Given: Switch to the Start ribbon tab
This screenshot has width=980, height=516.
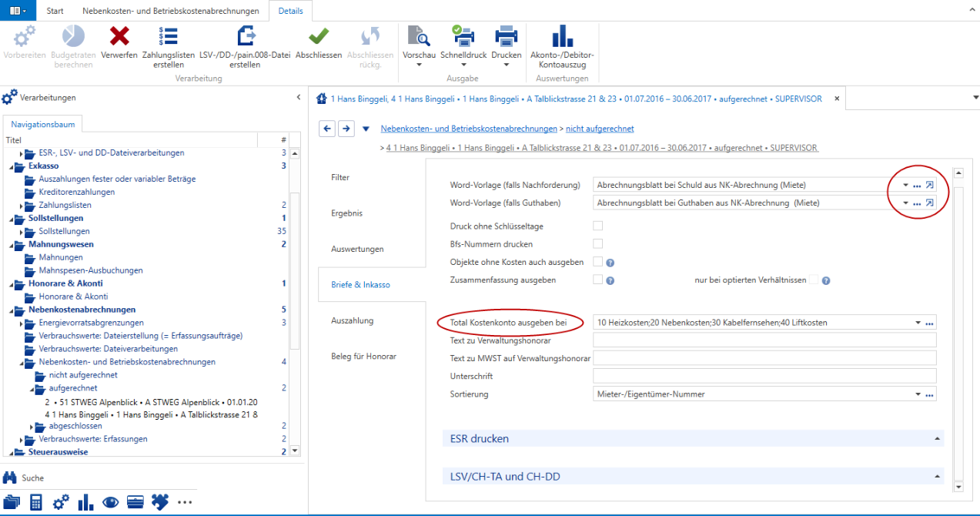Looking at the screenshot, I should (x=55, y=11).
